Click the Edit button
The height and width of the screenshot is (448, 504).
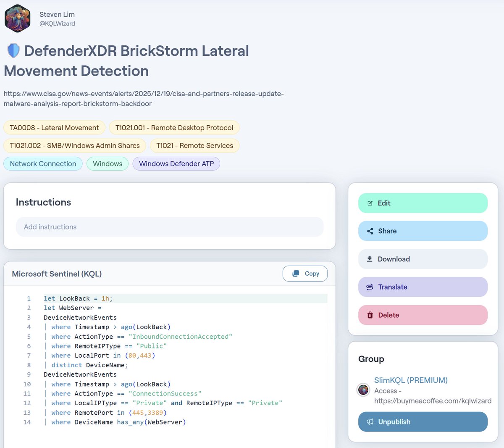[x=423, y=203]
